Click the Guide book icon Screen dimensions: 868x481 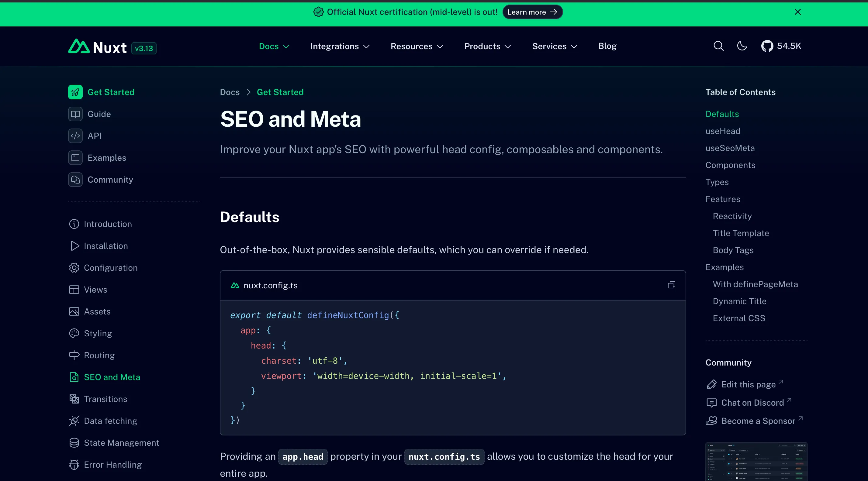75,114
